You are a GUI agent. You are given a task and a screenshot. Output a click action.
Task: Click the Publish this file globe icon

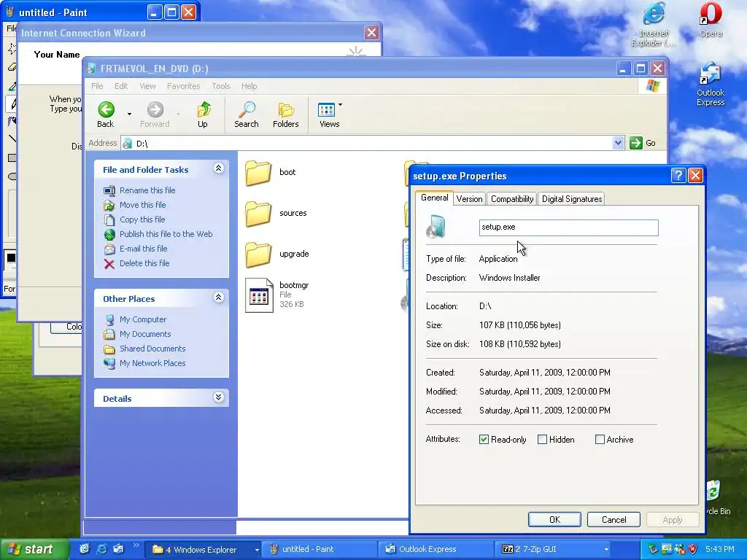[109, 234]
